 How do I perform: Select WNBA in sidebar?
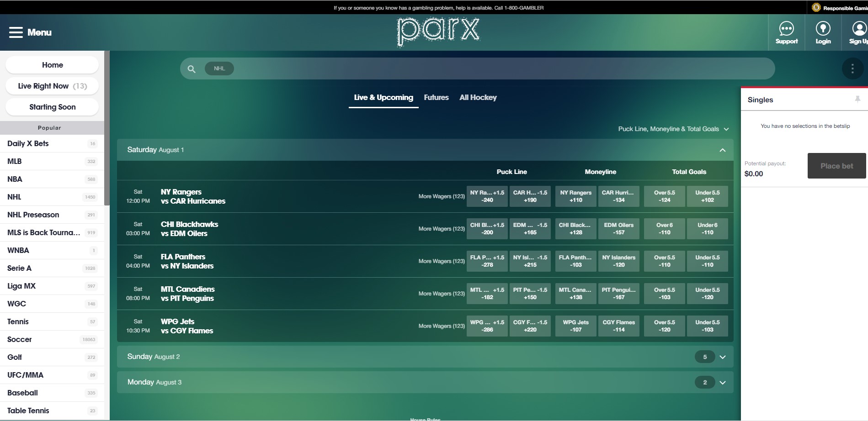[x=52, y=250]
